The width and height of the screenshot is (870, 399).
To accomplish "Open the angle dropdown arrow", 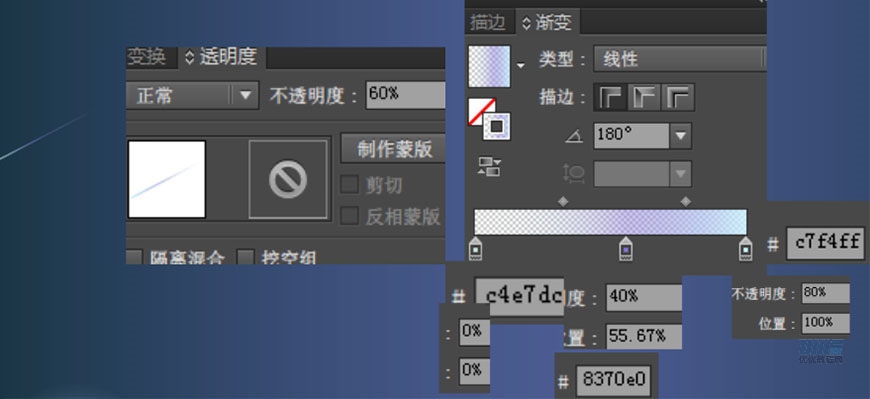I will 681,136.
